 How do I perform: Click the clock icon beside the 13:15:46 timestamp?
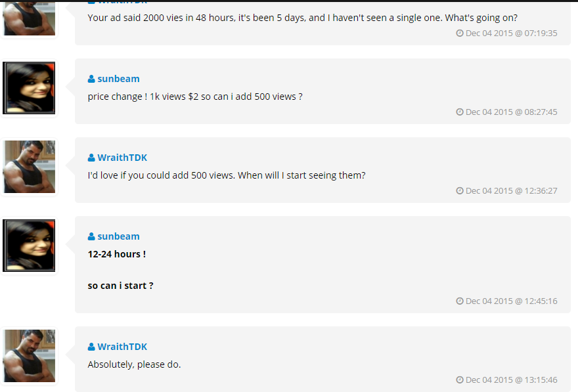pos(460,380)
